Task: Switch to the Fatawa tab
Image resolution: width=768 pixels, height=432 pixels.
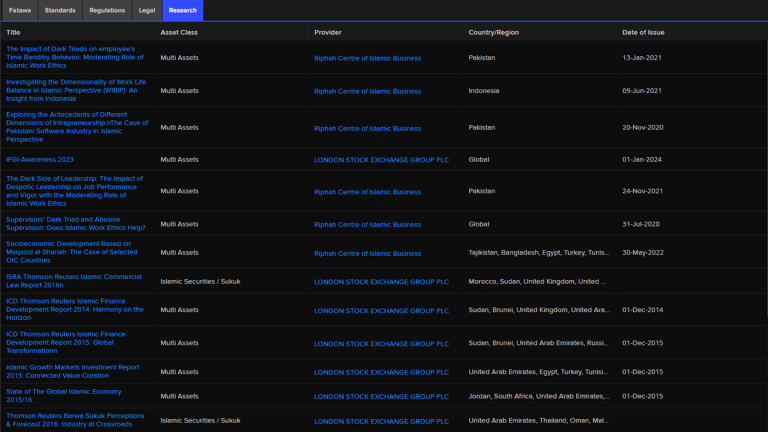Action: (20, 10)
